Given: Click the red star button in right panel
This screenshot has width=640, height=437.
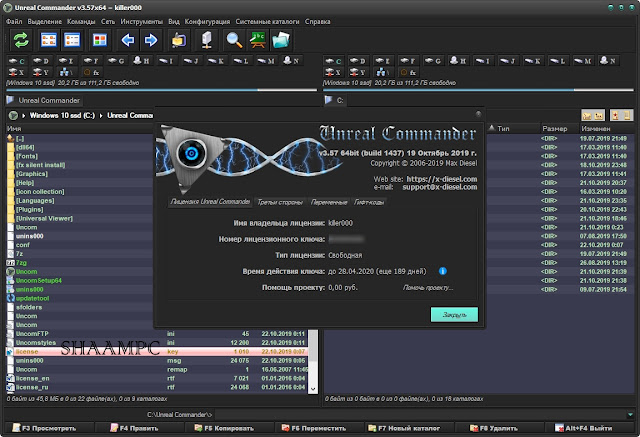Looking at the screenshot, I should [615, 116].
